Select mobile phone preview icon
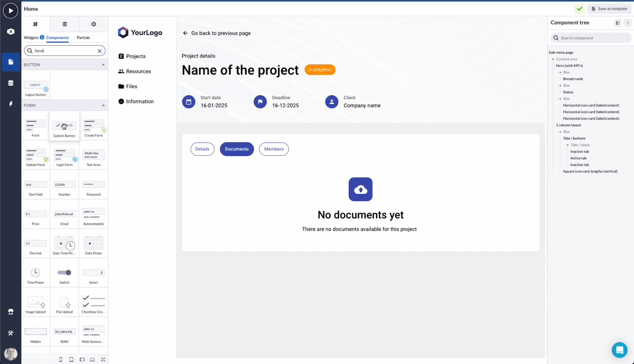This screenshot has height=364, width=634. click(x=60, y=359)
